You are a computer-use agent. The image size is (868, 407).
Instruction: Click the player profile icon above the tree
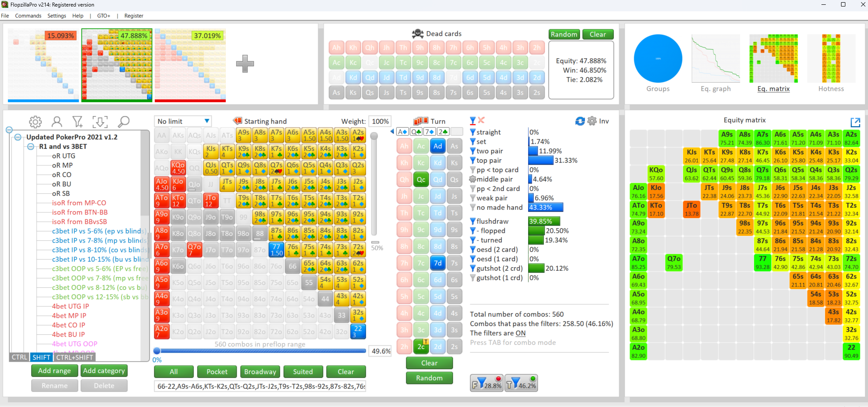click(x=57, y=121)
